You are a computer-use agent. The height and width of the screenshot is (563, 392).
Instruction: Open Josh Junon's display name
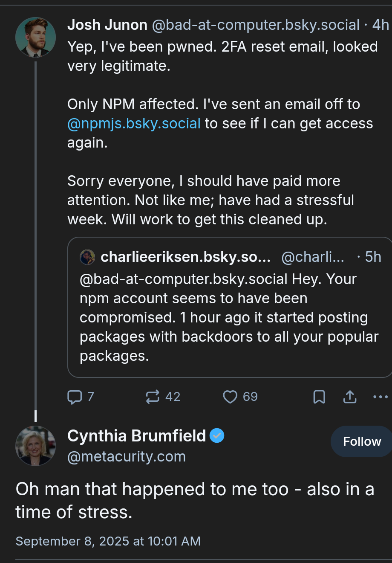tap(107, 25)
